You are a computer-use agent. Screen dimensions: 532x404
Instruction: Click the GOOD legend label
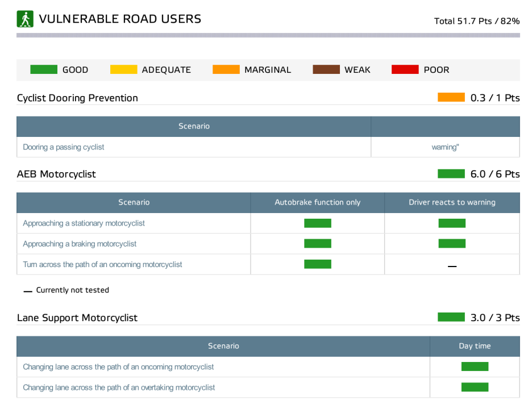tap(76, 70)
